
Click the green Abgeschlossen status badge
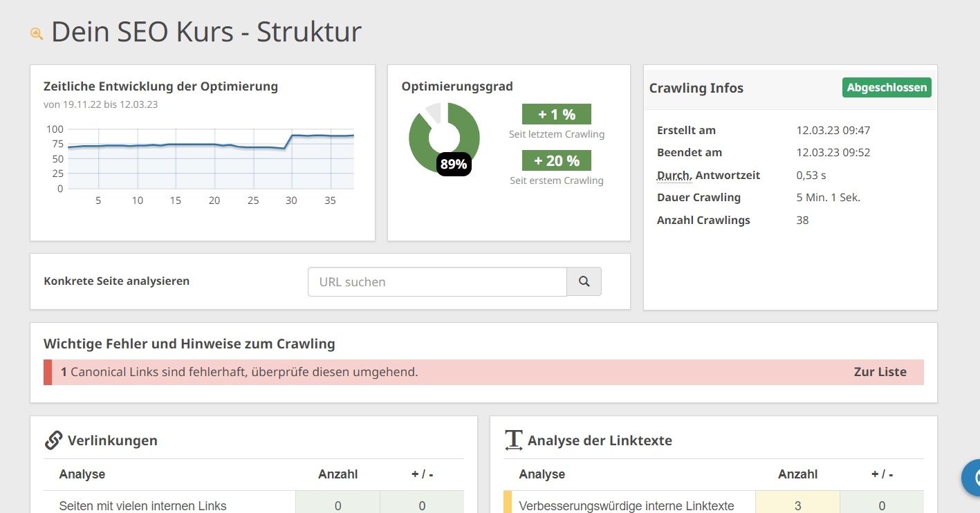tap(887, 88)
